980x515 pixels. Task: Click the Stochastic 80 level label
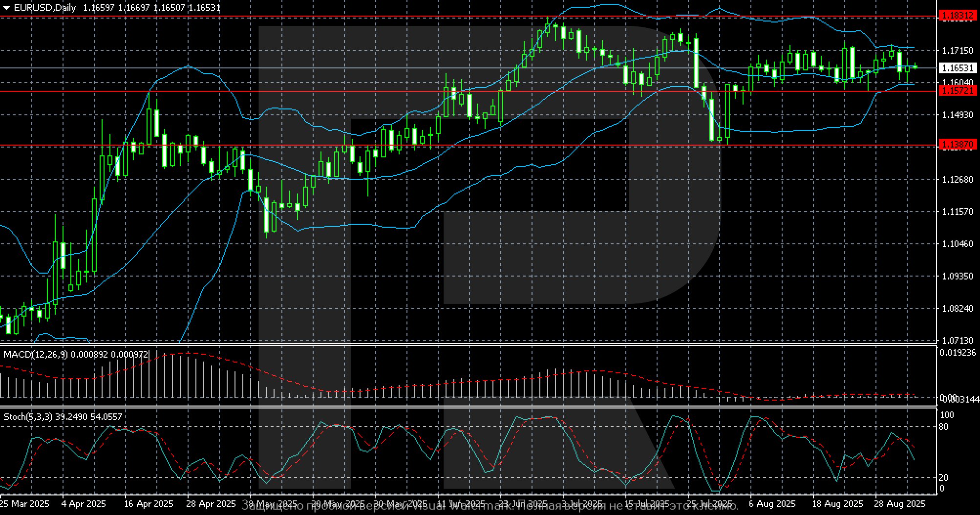coord(944,427)
